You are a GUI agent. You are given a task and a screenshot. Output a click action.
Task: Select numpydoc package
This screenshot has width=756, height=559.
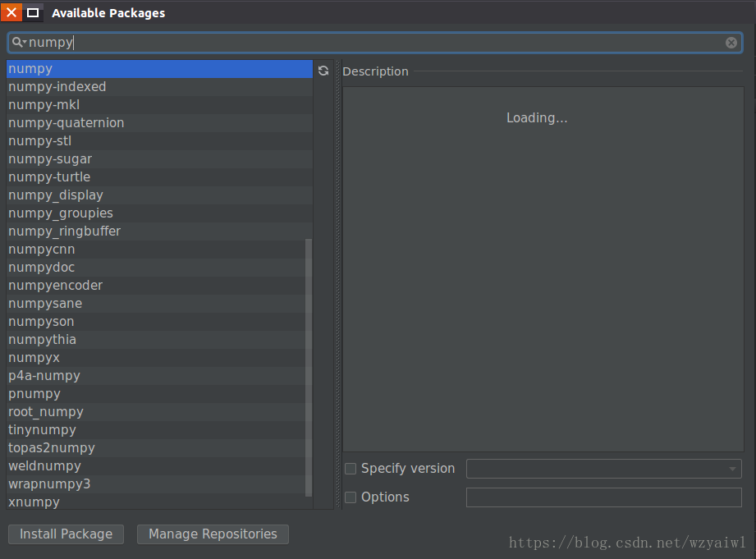(x=156, y=268)
